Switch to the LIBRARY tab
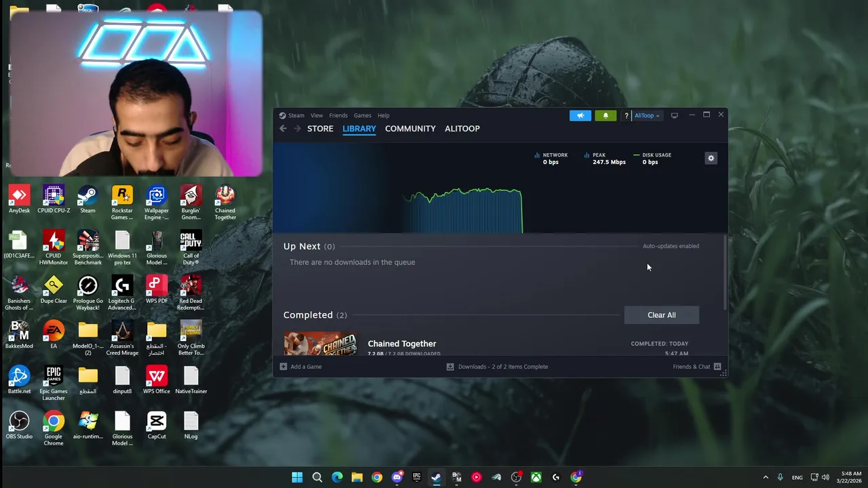The width and height of the screenshot is (868, 488). [x=359, y=129]
